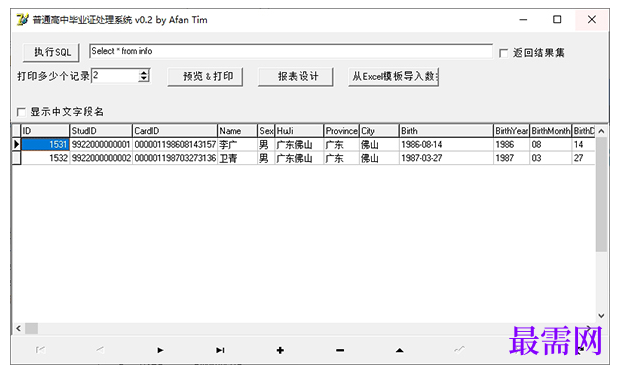Go to previous record navigator button
Image resolution: width=621 pixels, height=372 pixels.
(x=100, y=350)
